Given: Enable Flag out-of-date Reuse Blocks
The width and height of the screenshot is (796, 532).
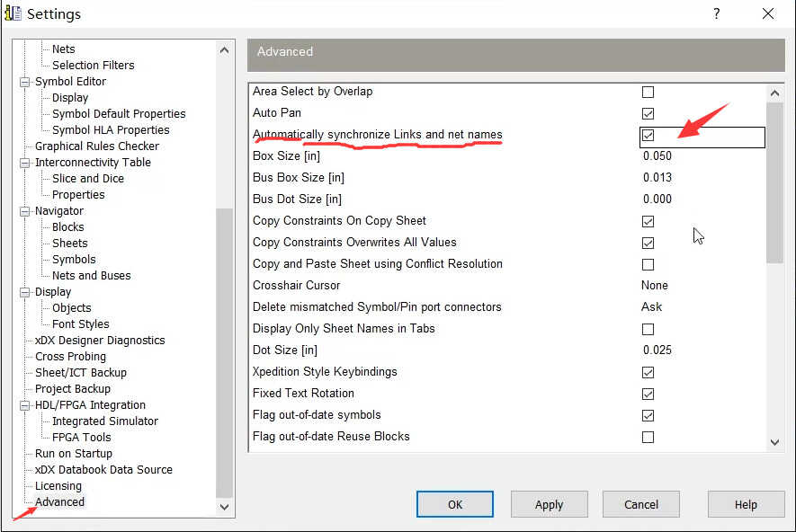Looking at the screenshot, I should point(648,437).
